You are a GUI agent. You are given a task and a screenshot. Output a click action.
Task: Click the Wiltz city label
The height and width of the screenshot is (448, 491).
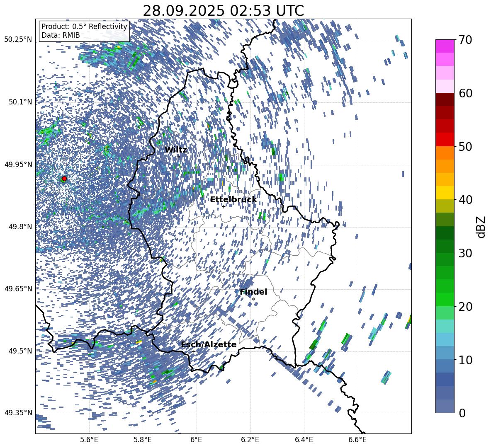click(176, 150)
